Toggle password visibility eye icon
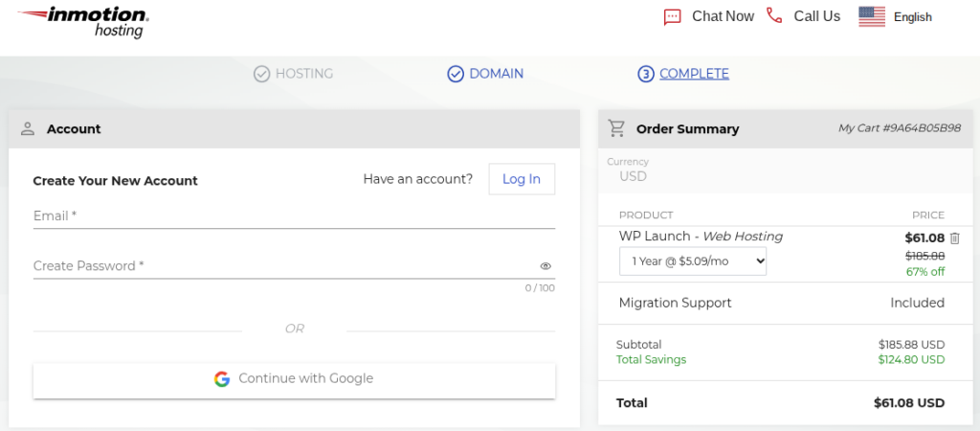 pos(546,266)
